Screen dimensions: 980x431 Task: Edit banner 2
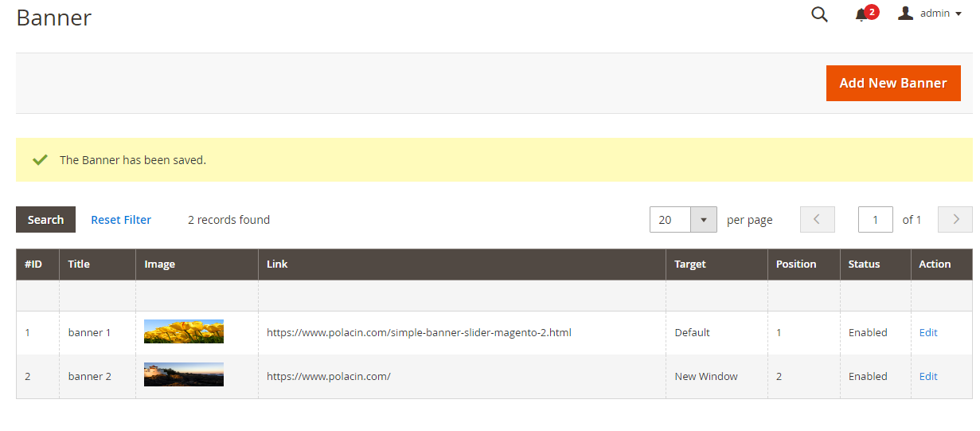pos(928,377)
